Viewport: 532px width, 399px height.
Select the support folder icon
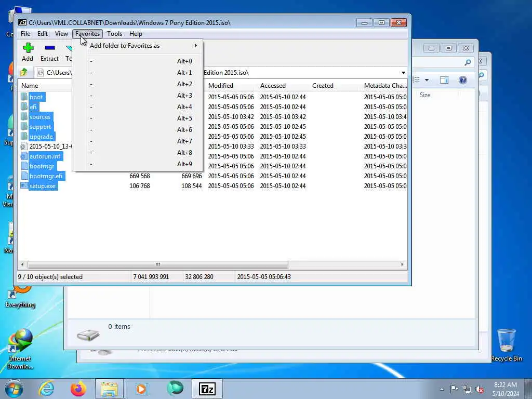(x=24, y=126)
